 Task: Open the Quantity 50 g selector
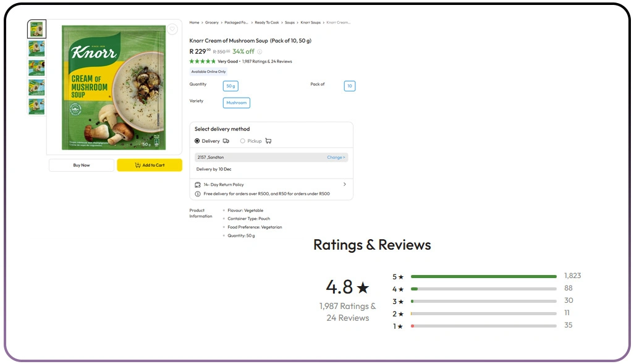[x=230, y=86]
